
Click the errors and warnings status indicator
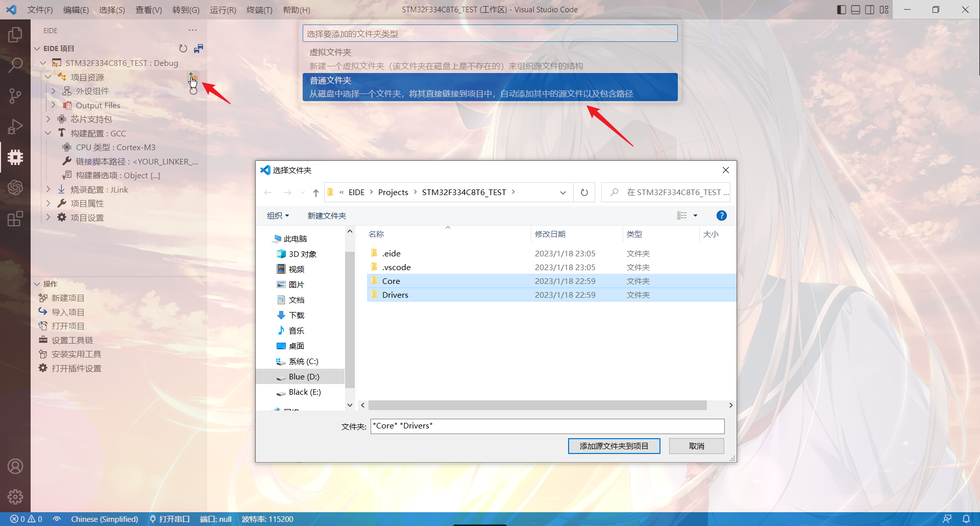[26, 519]
